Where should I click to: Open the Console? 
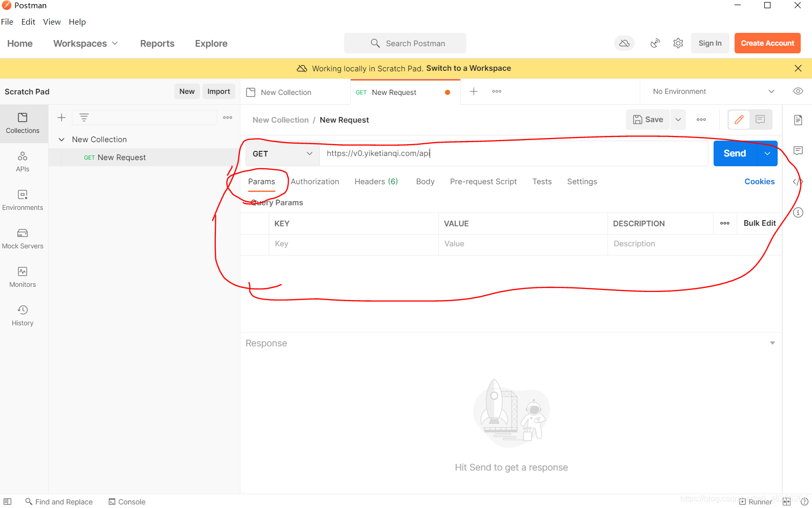pyautogui.click(x=127, y=502)
